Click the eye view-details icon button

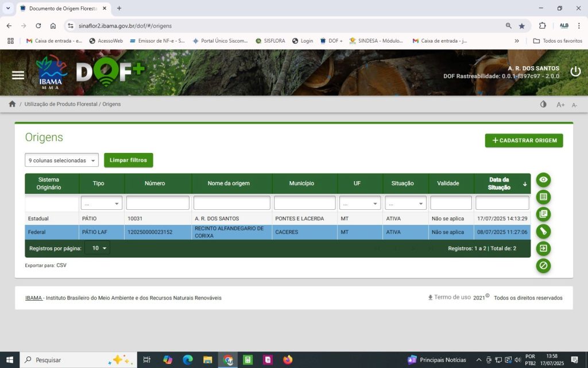pos(543,180)
